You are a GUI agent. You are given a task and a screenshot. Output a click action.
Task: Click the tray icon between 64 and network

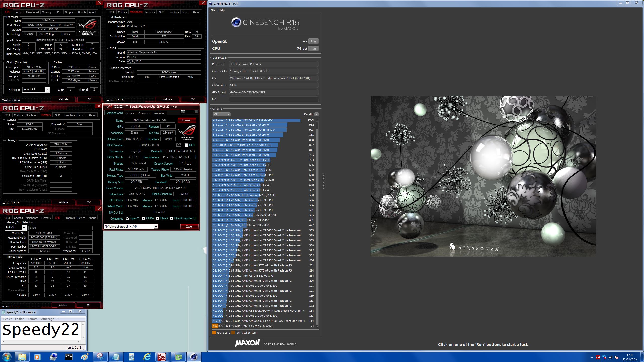604,357
